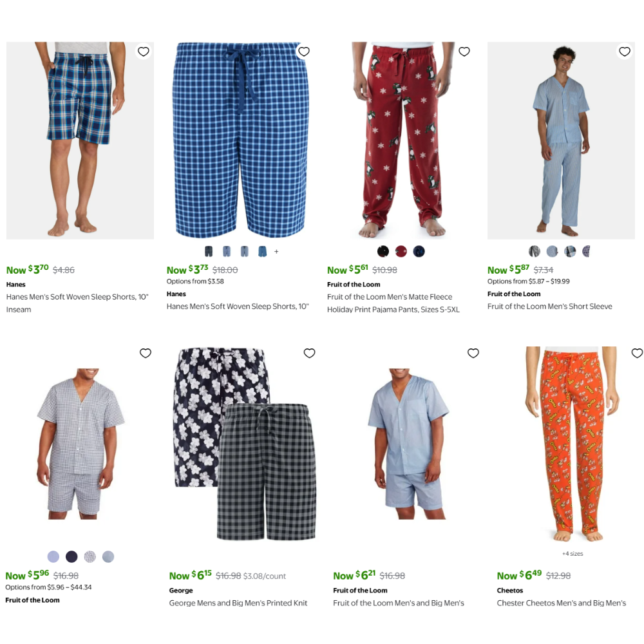Favorite the light blue short sleeve pajama set

click(624, 52)
